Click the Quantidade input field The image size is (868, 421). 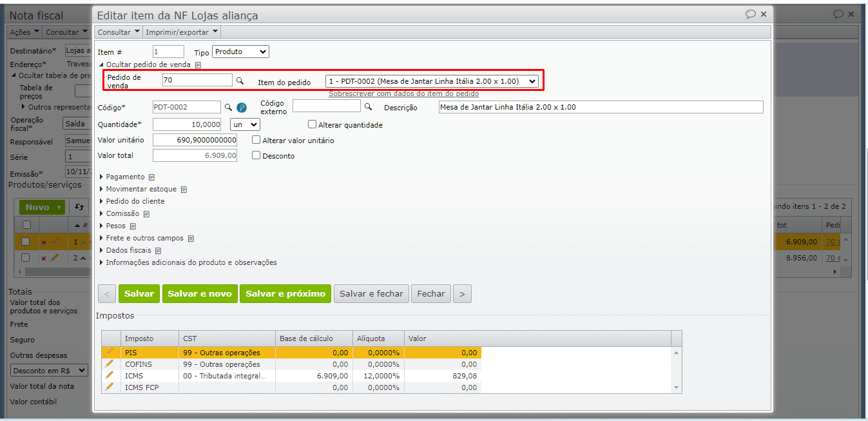pos(187,124)
